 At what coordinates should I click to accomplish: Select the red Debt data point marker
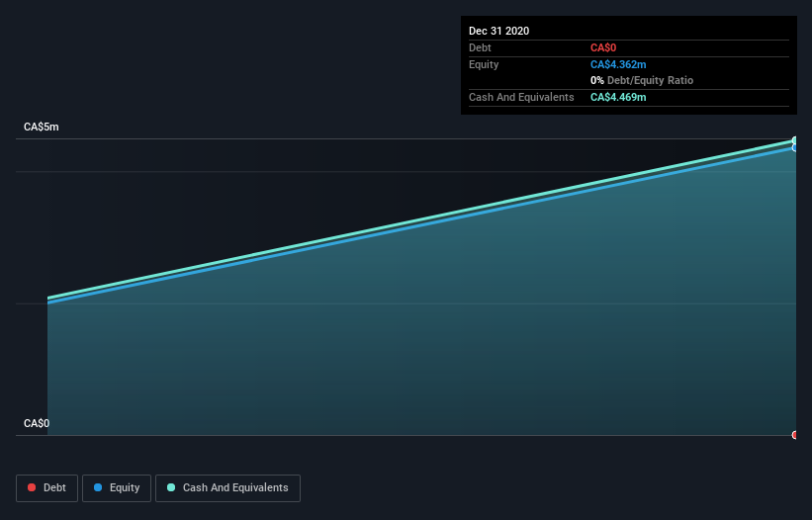click(794, 435)
